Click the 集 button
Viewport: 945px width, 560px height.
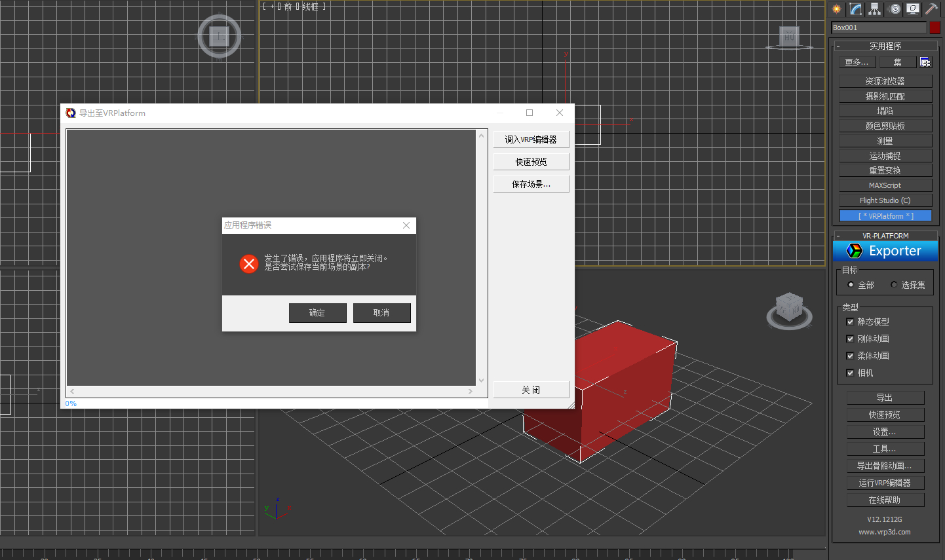coord(898,62)
